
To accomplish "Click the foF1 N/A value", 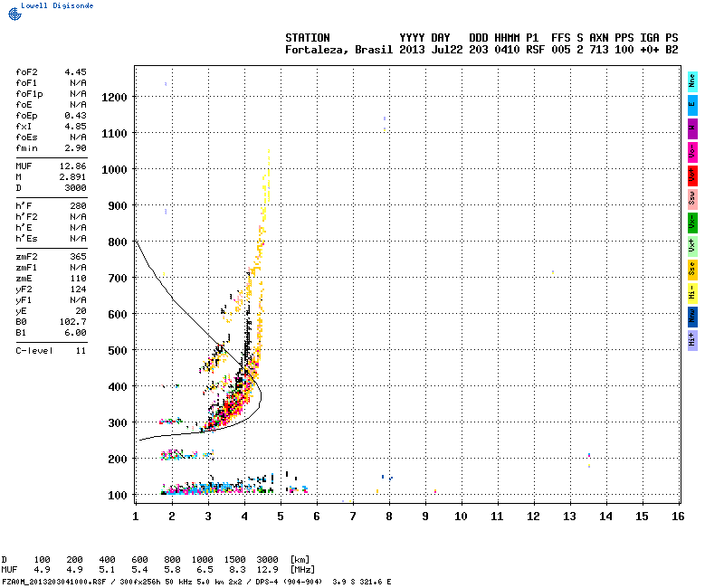I will click(x=78, y=83).
